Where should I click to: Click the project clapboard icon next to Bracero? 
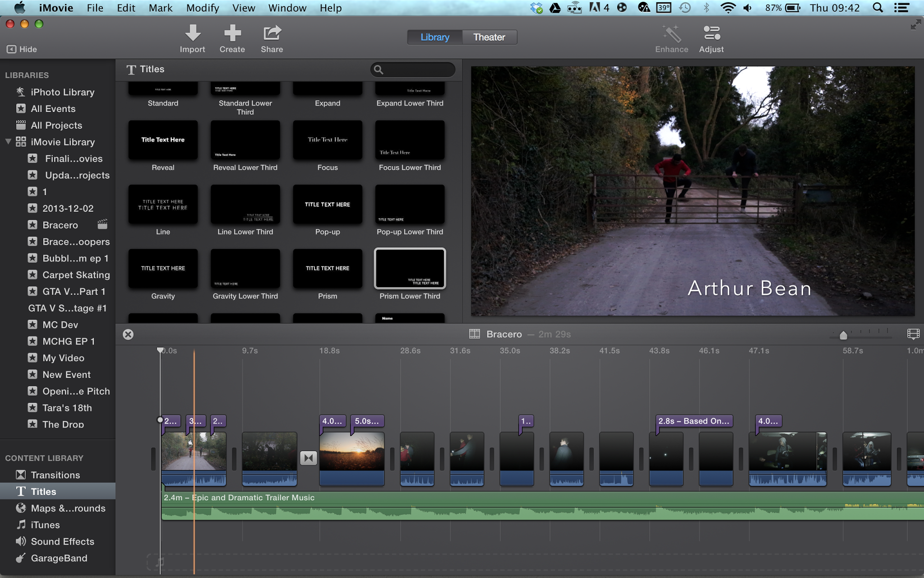pos(102,224)
